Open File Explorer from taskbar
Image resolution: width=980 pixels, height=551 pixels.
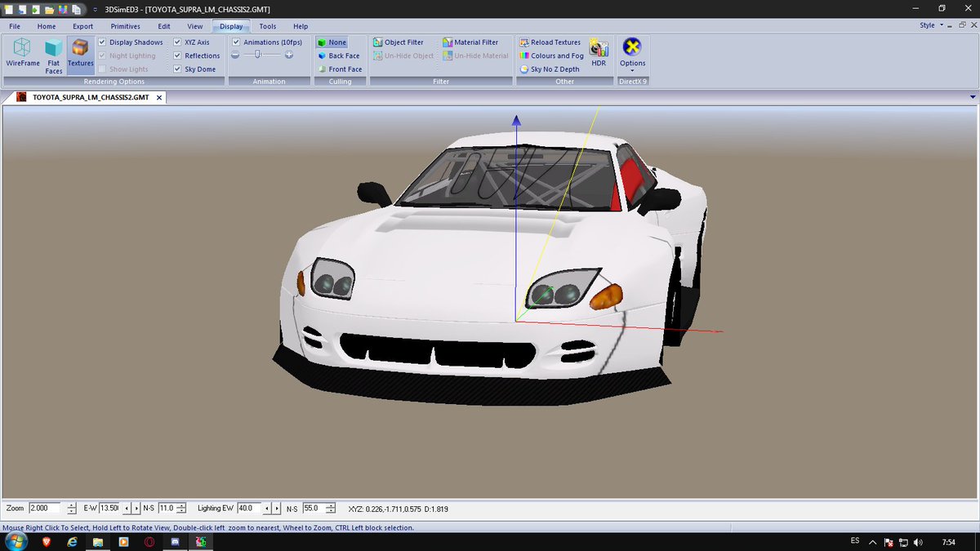[97, 542]
